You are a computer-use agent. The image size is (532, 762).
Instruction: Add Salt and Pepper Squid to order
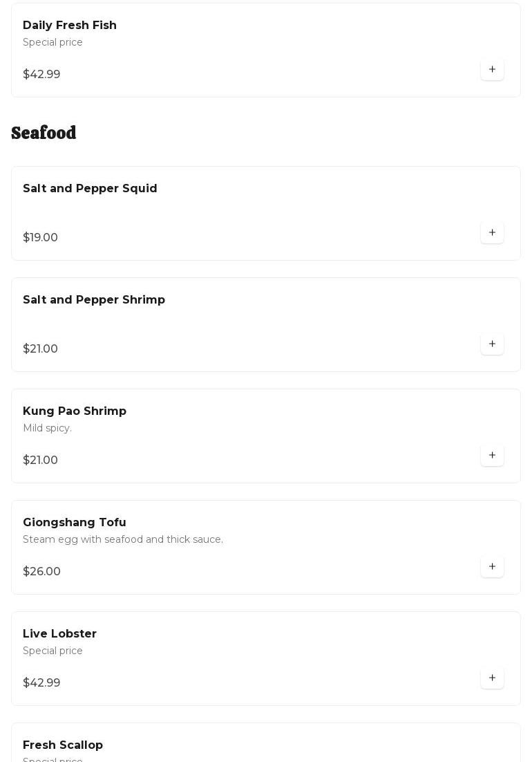click(492, 233)
